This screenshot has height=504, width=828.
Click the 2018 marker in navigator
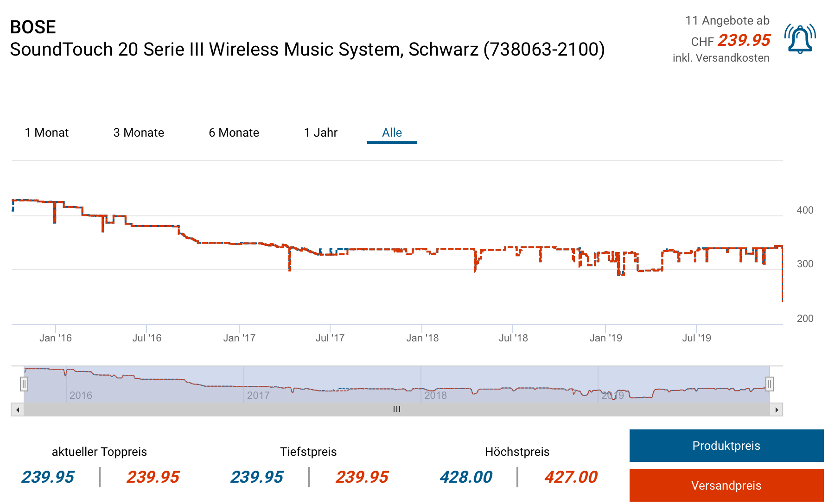click(x=435, y=396)
